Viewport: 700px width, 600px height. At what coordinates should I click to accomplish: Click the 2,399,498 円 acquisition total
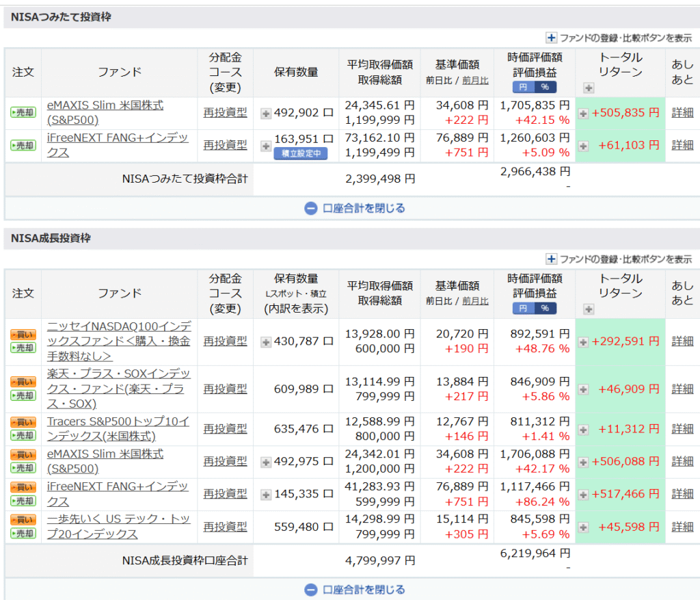pos(380,179)
